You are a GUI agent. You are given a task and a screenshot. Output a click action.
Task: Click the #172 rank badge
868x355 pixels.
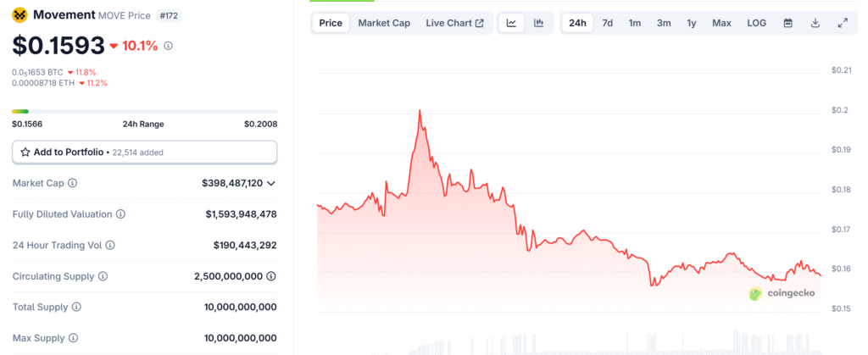click(170, 15)
